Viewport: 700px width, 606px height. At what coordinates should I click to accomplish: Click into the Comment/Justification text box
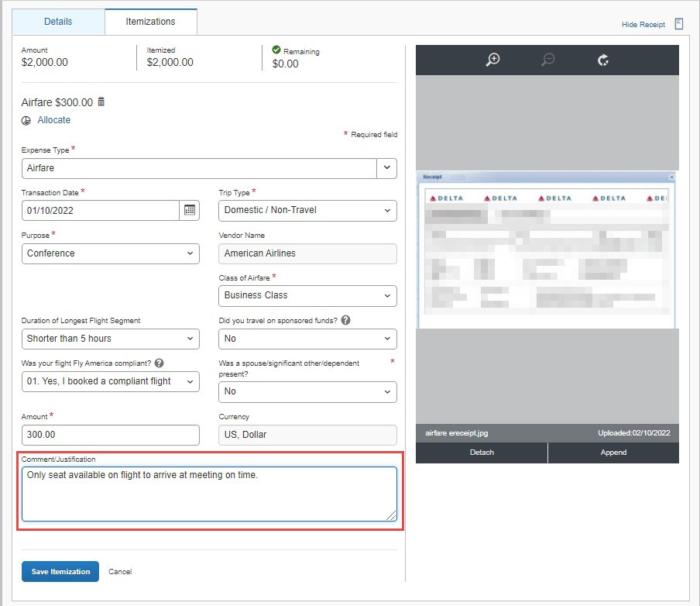pos(209,494)
